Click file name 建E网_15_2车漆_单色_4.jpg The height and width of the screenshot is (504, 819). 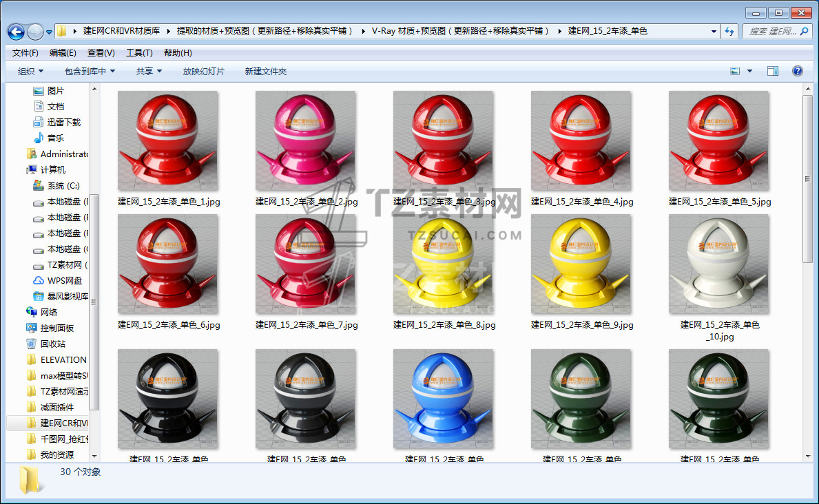click(582, 202)
